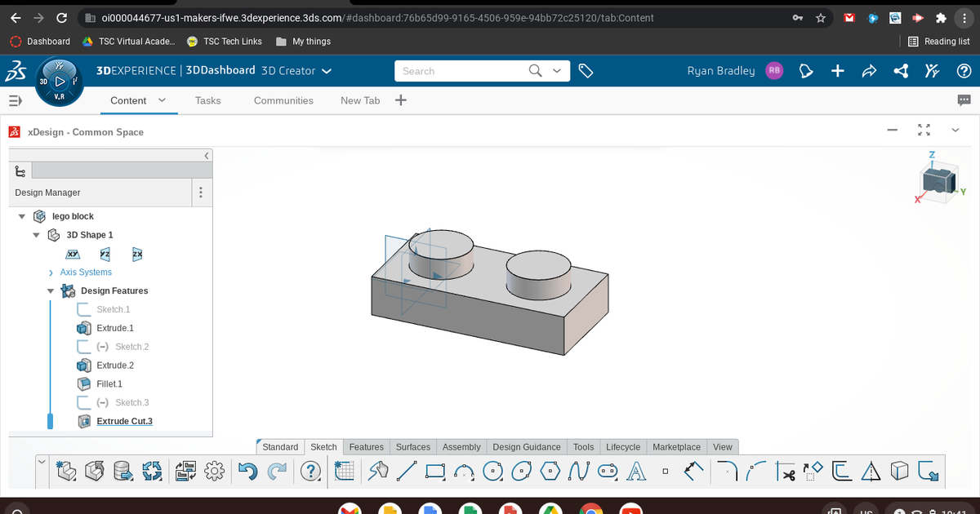Click the Exit sketch arrow icon
Screen dimensions: 980x514
point(928,471)
